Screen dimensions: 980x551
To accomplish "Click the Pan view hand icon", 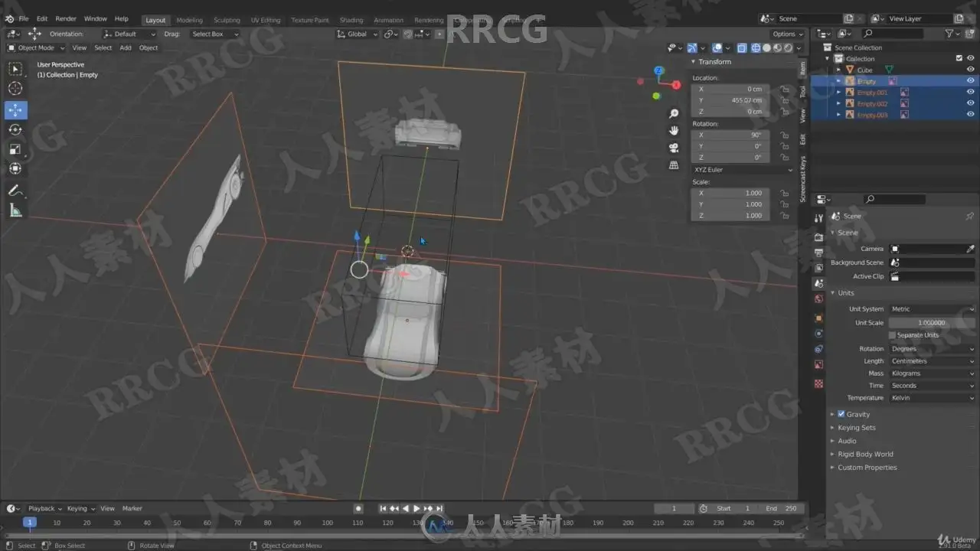I will (674, 130).
